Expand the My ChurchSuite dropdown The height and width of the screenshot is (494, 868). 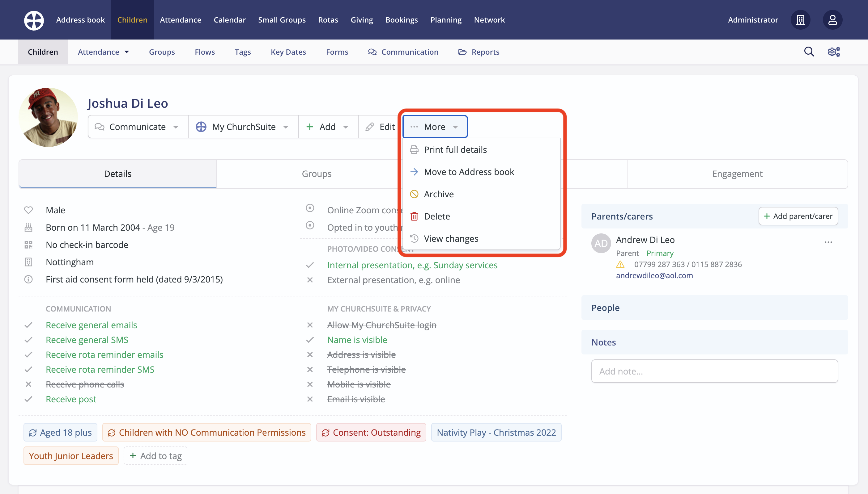pyautogui.click(x=243, y=127)
